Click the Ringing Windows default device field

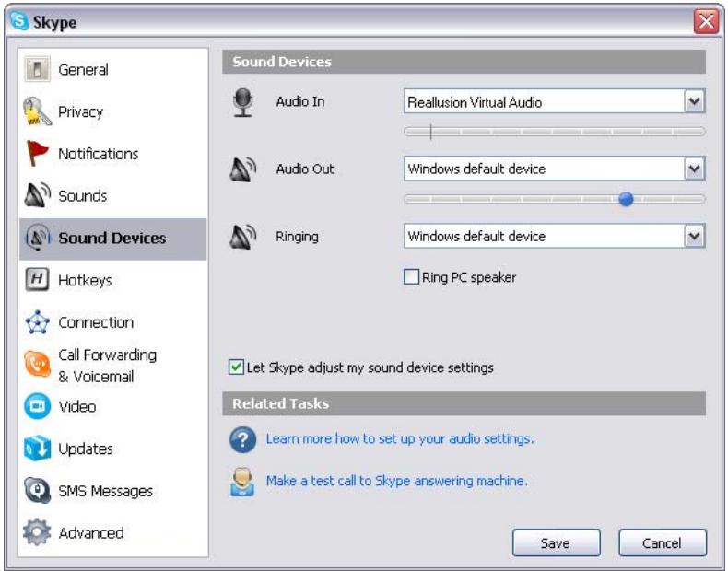(x=555, y=236)
